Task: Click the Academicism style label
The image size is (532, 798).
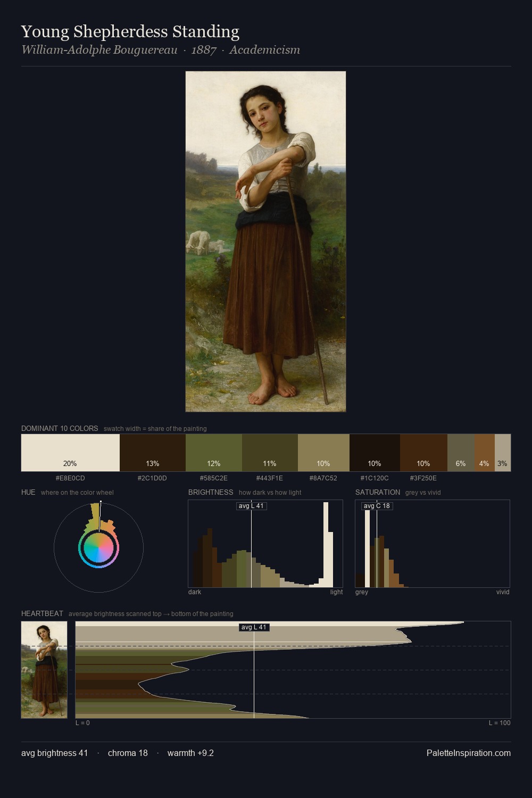Action: (264, 50)
